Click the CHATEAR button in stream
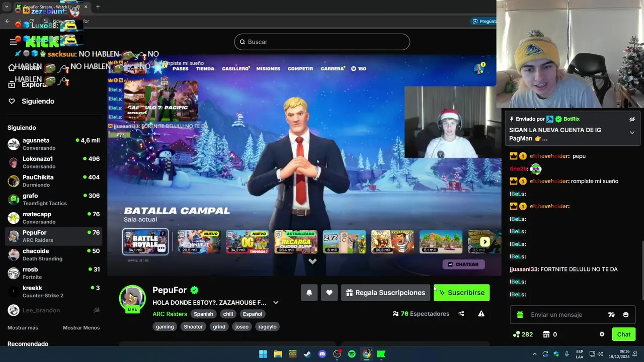 point(464,264)
